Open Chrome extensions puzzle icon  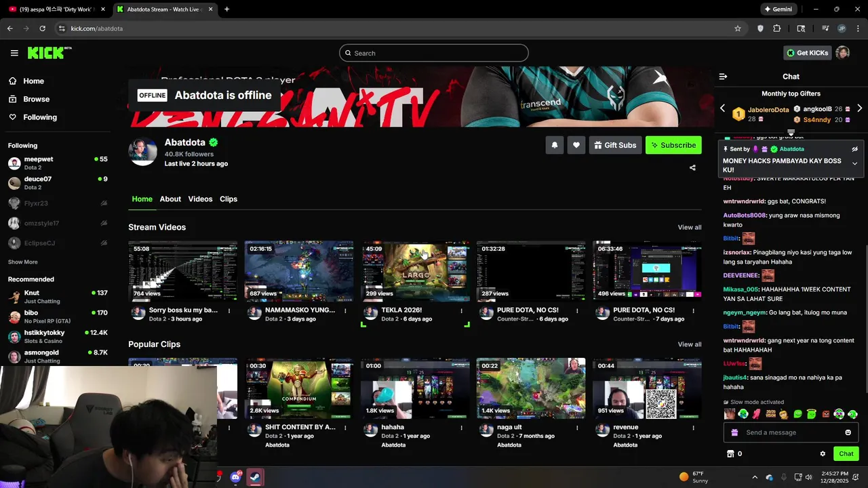pos(777,28)
